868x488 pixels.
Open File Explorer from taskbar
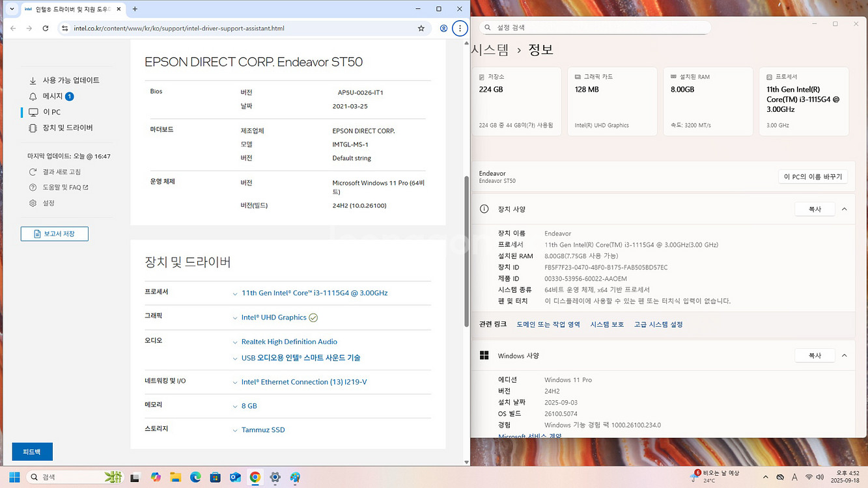[175, 477]
